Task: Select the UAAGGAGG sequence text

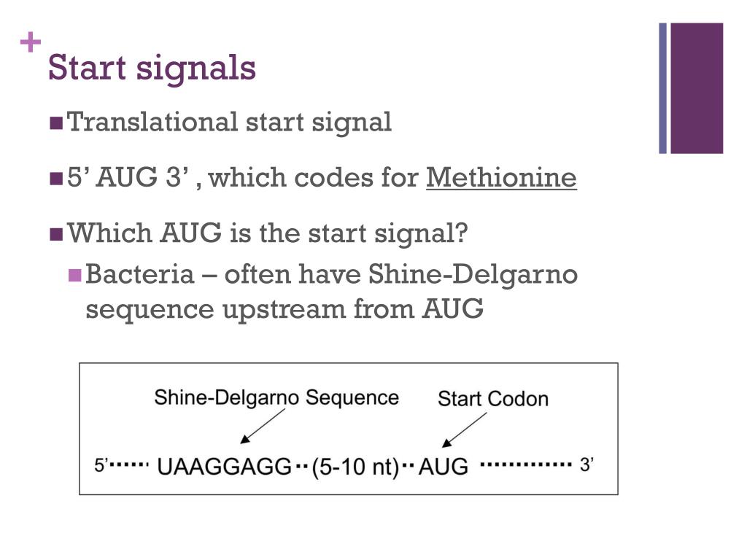Action: (225, 467)
